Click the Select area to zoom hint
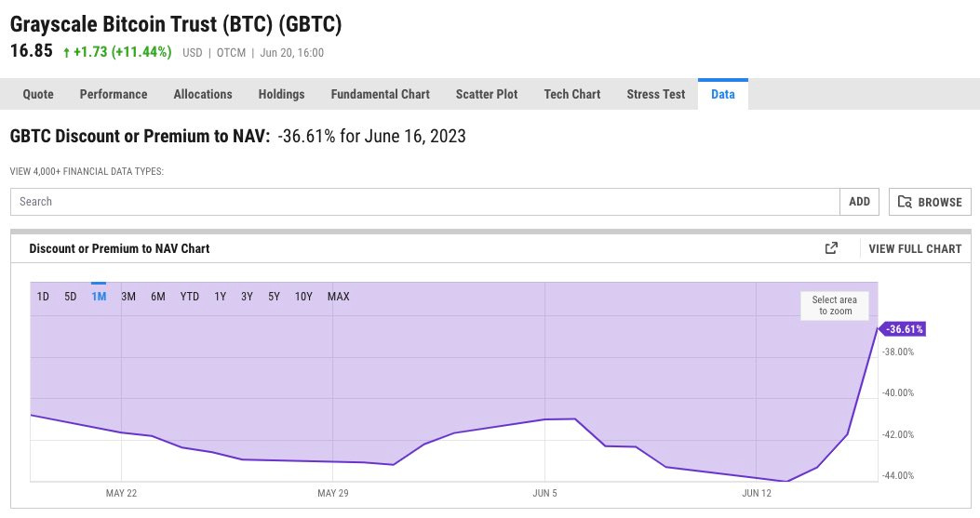This screenshot has height=518, width=980. pyautogui.click(x=835, y=306)
